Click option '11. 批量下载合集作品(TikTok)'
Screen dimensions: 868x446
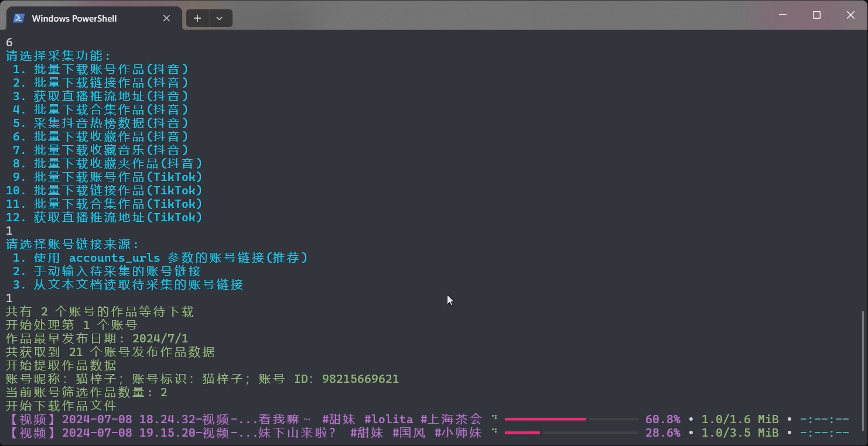tap(104, 204)
